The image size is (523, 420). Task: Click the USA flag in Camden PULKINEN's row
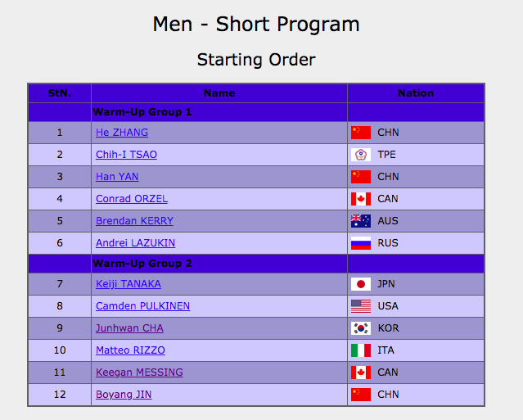[361, 306]
